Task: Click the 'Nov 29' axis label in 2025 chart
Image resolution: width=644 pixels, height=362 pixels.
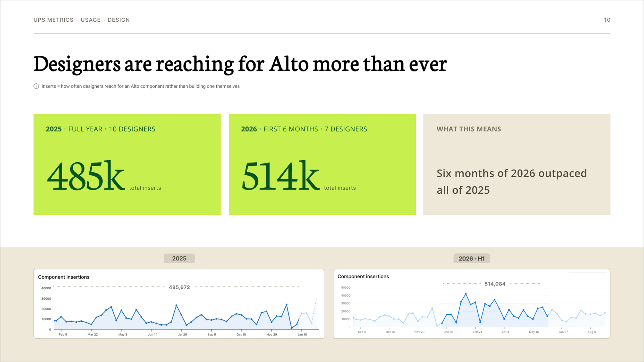Action: pos(272,334)
